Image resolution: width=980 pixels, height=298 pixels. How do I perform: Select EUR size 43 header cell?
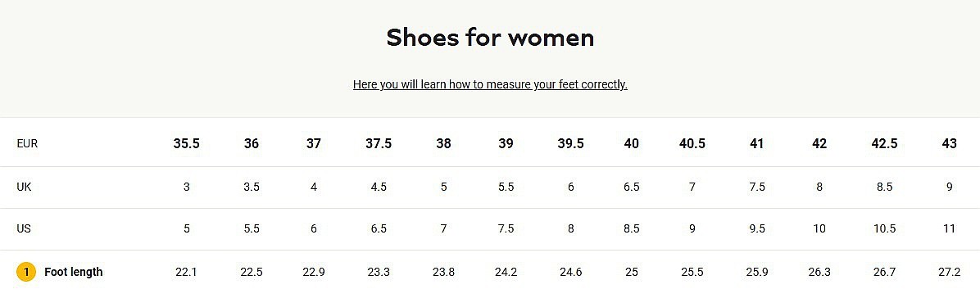[950, 144]
